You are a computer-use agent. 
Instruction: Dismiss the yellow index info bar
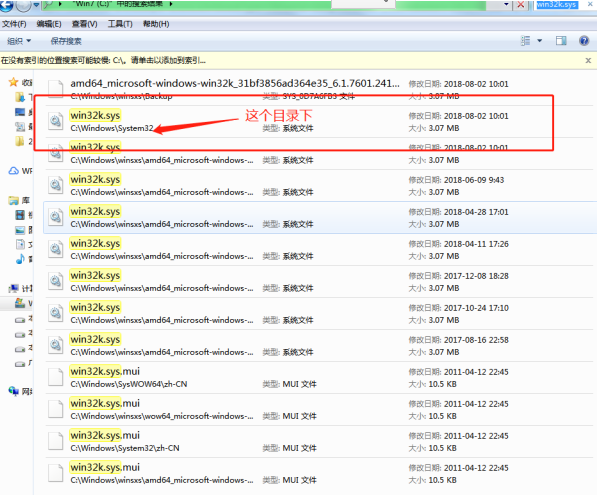click(x=588, y=61)
